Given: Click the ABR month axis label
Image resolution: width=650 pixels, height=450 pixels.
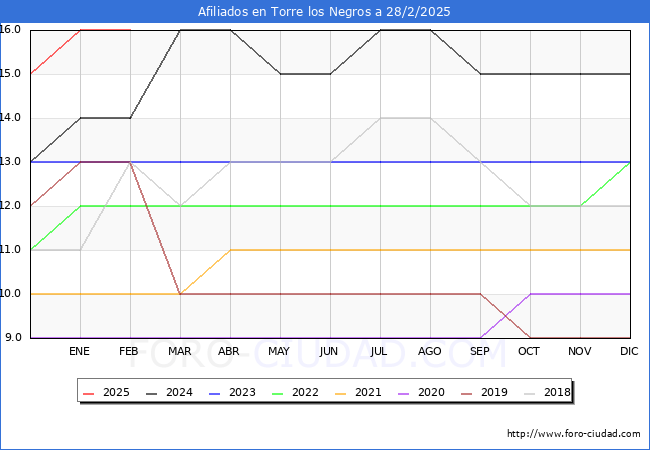Looking at the screenshot, I should 229,351.
